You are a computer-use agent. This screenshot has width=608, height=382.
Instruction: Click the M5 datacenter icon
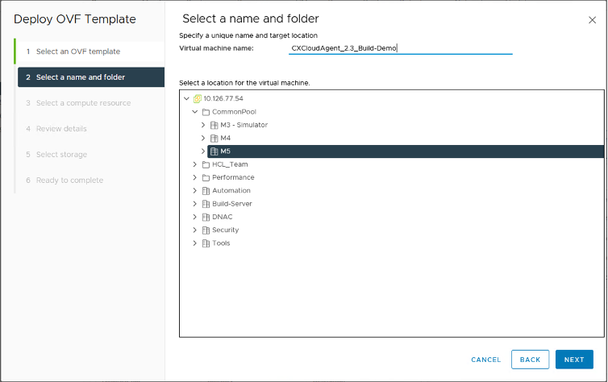point(214,151)
